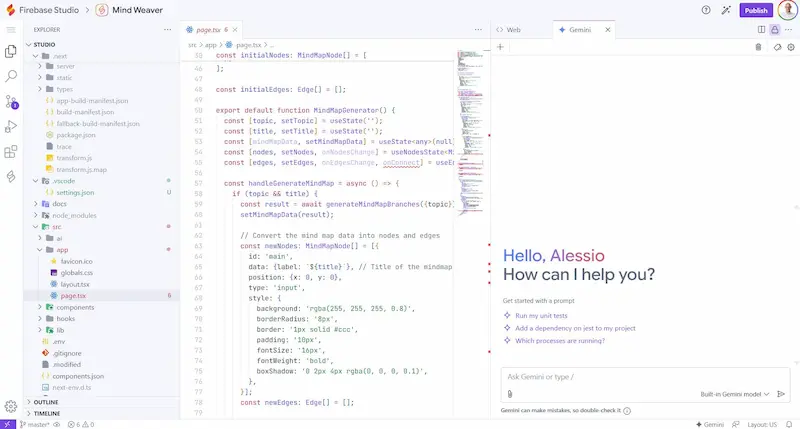This screenshot has width=800, height=429.
Task: Click the master branch in status bar
Action: (34, 424)
